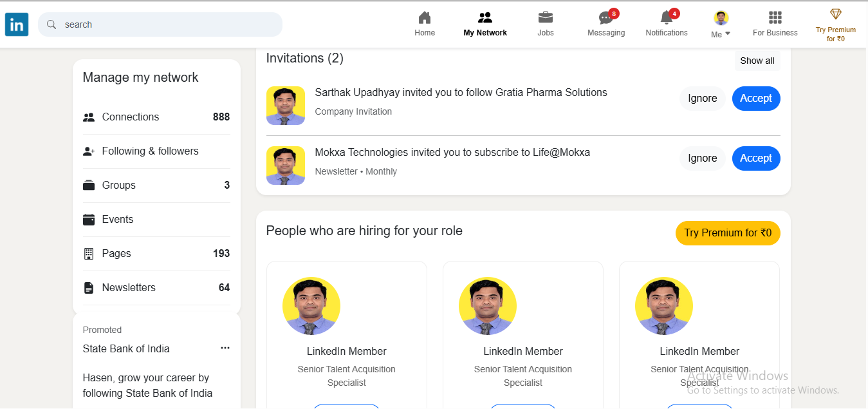Click the Company Invitation label

point(353,112)
